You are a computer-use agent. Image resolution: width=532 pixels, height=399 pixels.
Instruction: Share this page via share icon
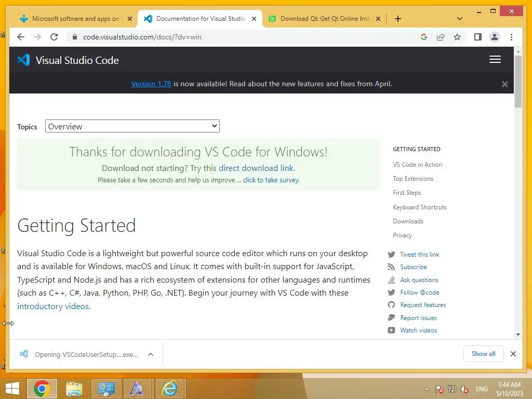(441, 37)
